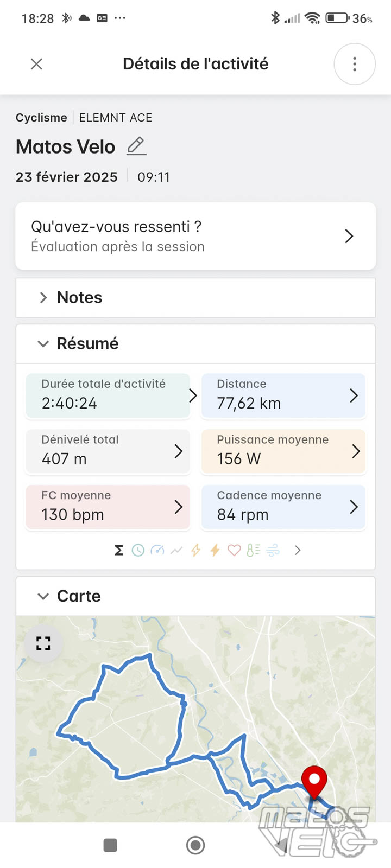391x868 pixels.
Task: Select the thermometer temperature icon
Action: coord(253,551)
